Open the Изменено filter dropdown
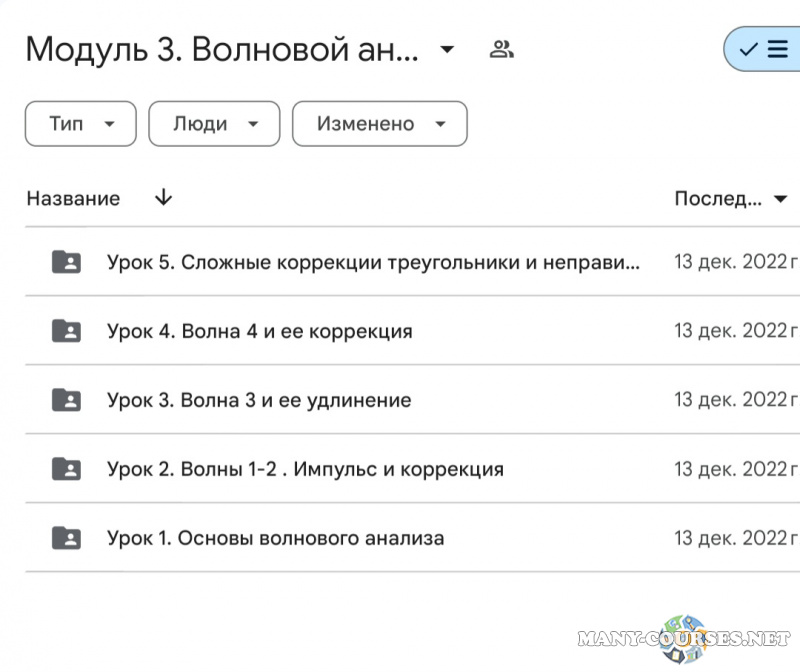800x672 pixels. [x=379, y=123]
